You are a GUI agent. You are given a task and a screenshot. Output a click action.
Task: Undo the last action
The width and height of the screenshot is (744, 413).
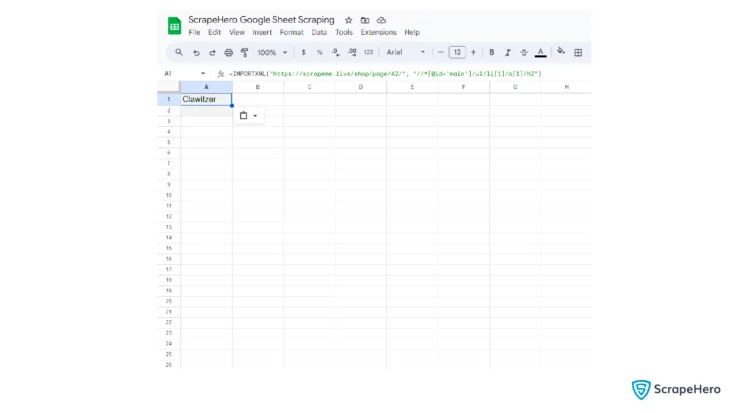tap(196, 53)
